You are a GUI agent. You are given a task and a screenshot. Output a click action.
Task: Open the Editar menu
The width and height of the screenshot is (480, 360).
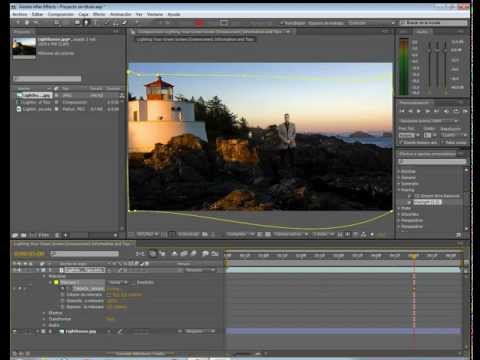point(38,14)
